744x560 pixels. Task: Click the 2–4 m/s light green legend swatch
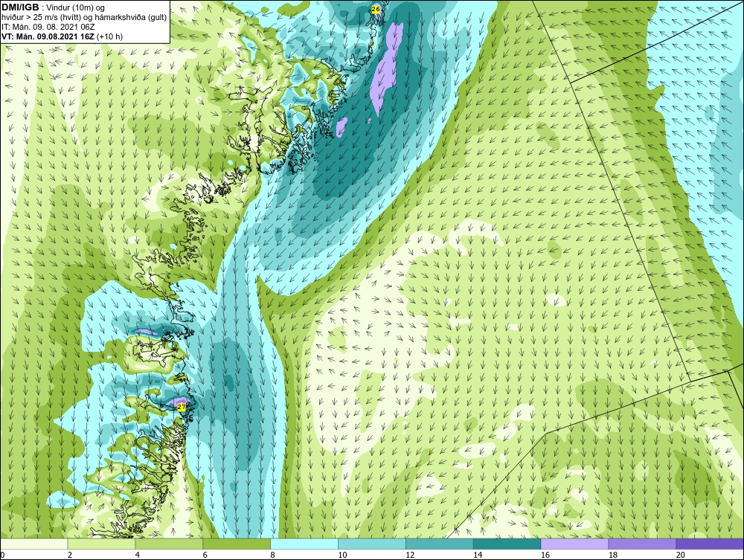[x=101, y=544]
